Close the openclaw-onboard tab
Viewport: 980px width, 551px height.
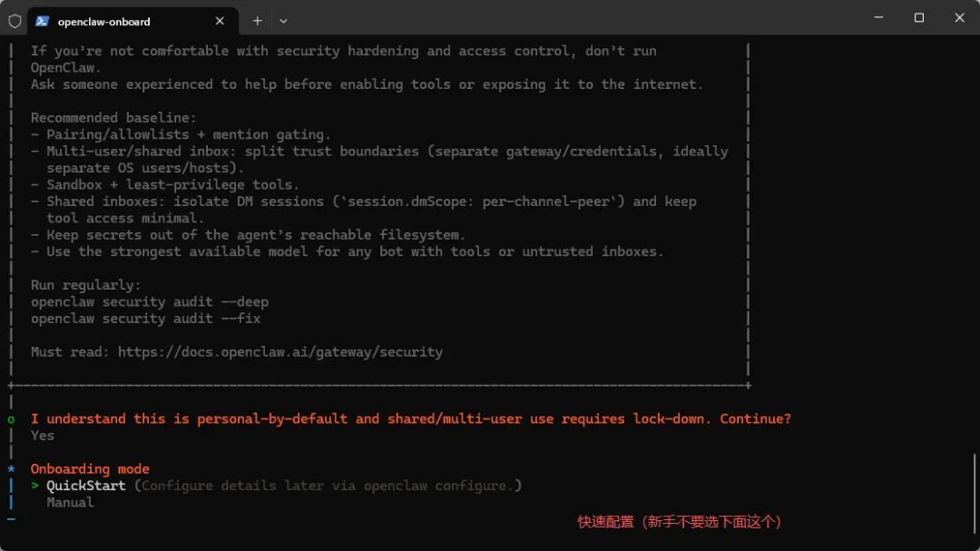click(220, 21)
